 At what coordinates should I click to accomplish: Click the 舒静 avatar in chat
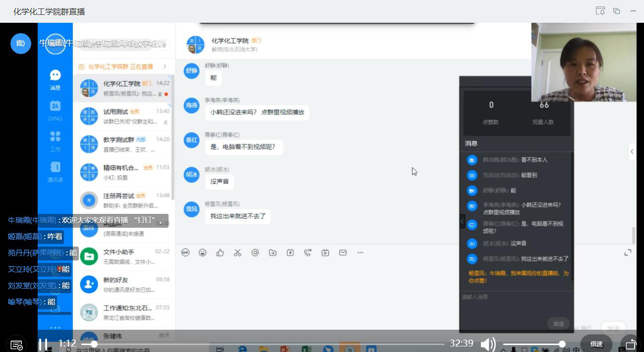coord(191,70)
